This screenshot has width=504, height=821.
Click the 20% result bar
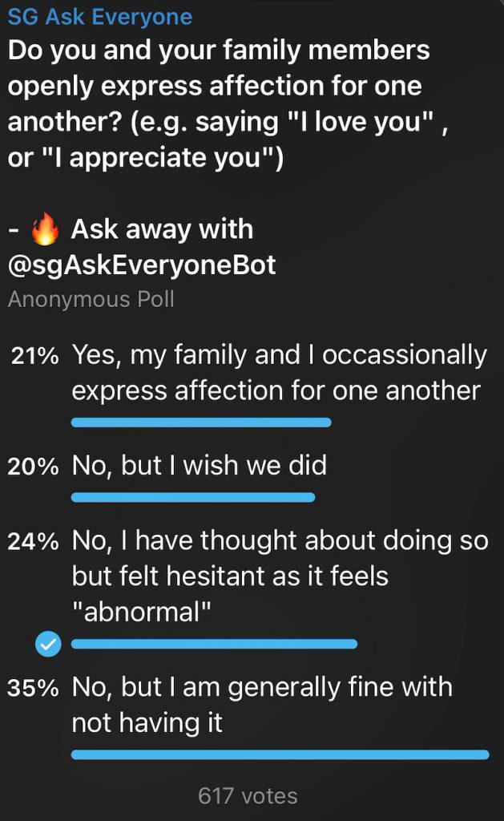point(193,498)
